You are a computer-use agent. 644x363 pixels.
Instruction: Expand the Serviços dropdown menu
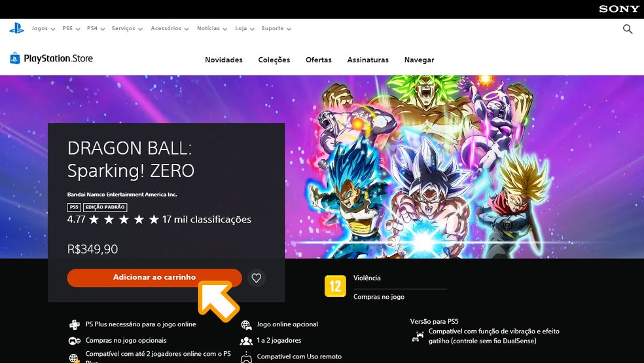coord(127,28)
